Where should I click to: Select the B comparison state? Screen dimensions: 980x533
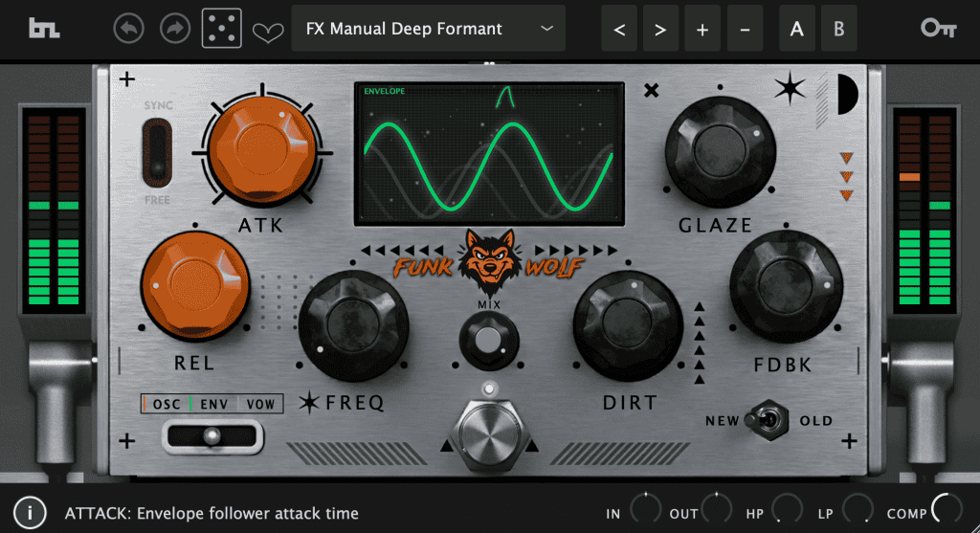838,29
